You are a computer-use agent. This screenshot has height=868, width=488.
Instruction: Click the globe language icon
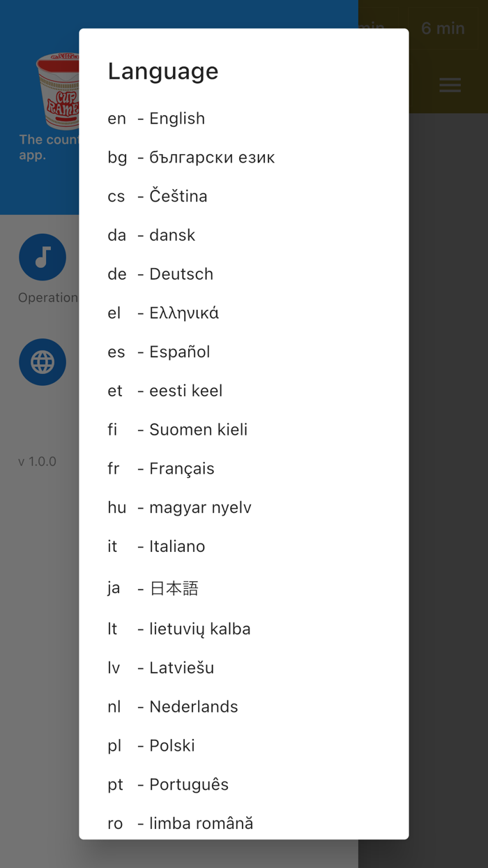tap(43, 362)
